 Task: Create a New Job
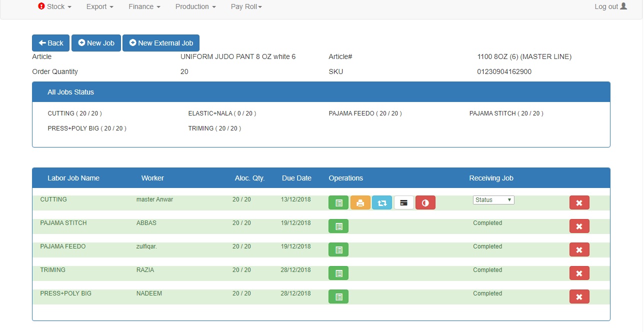[x=96, y=43]
